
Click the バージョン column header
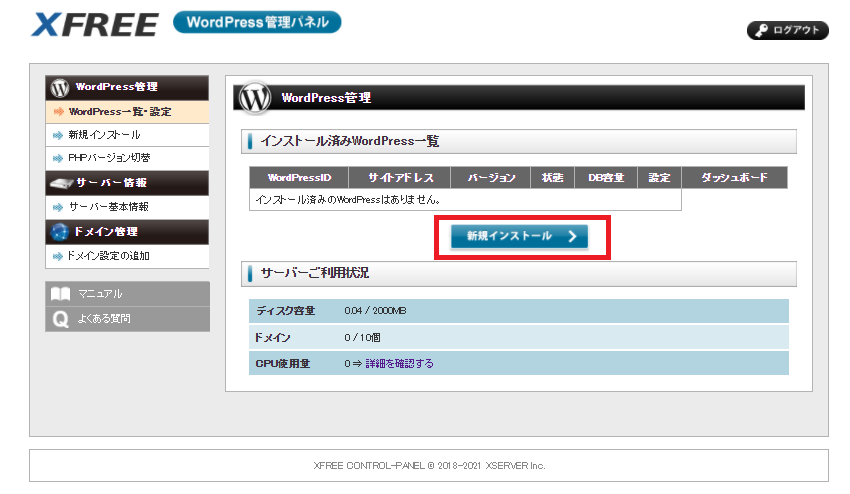491,177
